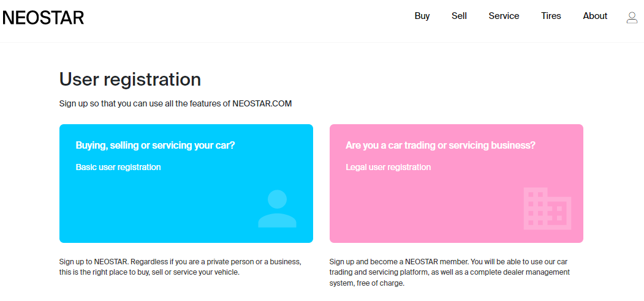Open the Buy menu

pyautogui.click(x=422, y=16)
